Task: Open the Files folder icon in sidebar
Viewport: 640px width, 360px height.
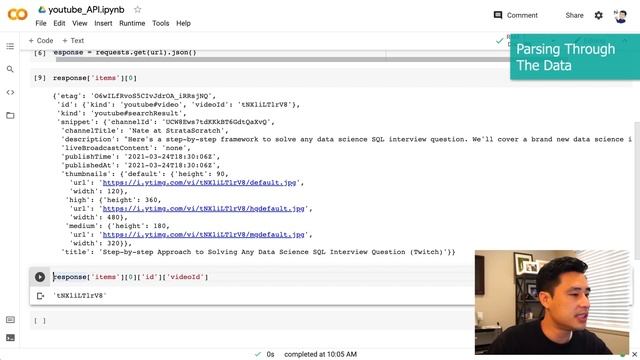Action: pyautogui.click(x=10, y=116)
